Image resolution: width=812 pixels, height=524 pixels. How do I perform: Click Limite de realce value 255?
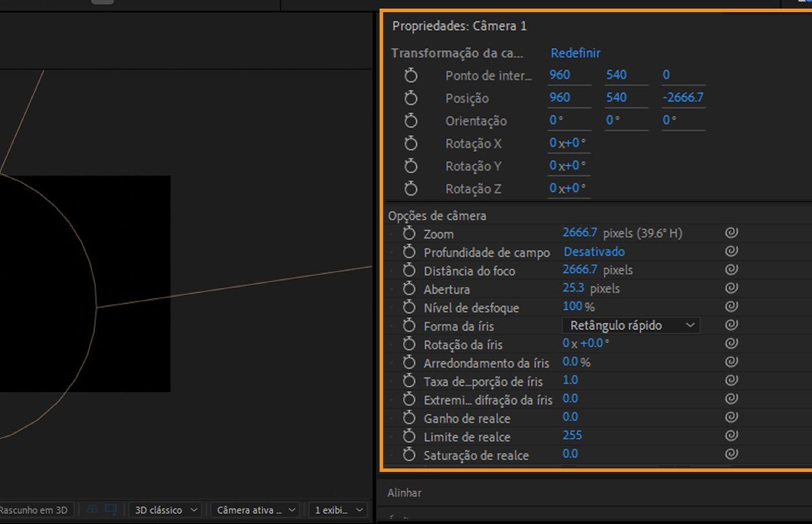pyautogui.click(x=572, y=435)
